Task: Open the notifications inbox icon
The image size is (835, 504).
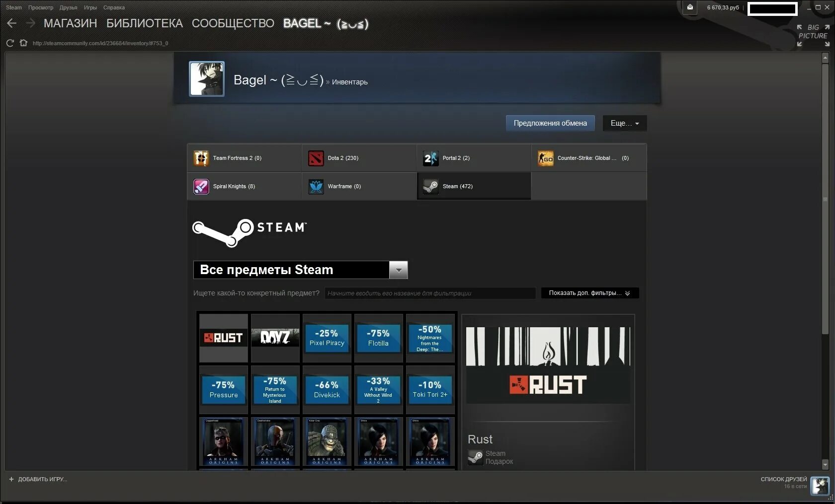Action: point(690,7)
